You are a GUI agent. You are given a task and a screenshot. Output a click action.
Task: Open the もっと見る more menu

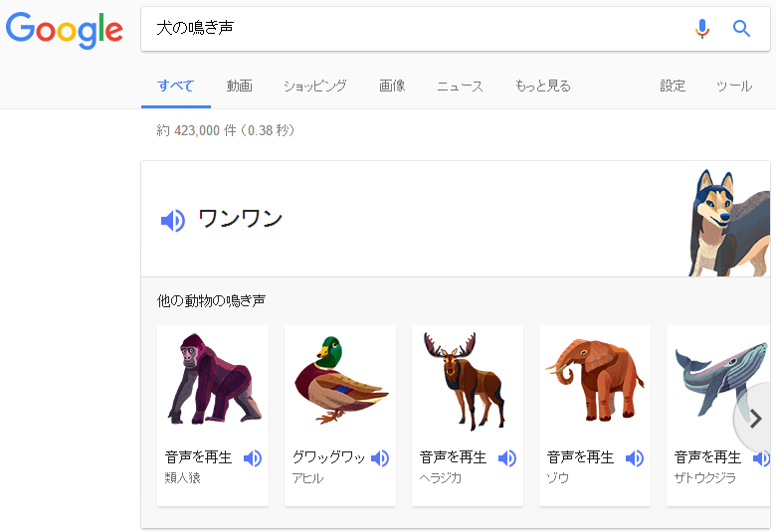pyautogui.click(x=542, y=87)
